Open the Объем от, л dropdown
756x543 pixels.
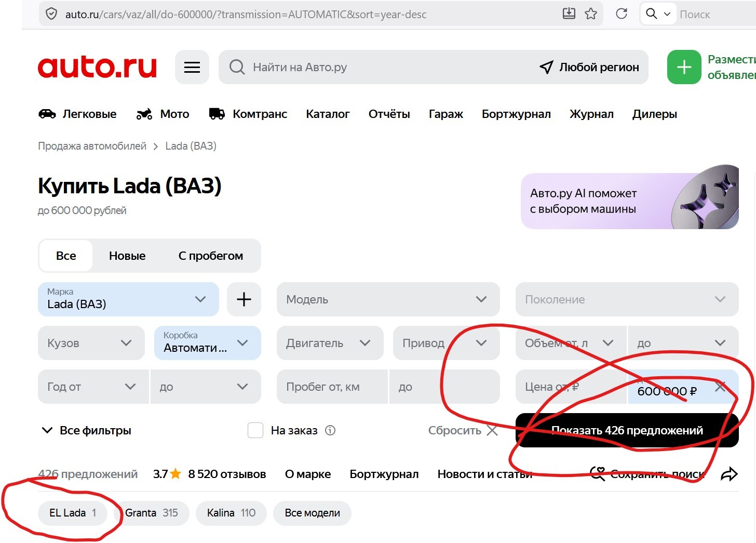click(x=571, y=343)
